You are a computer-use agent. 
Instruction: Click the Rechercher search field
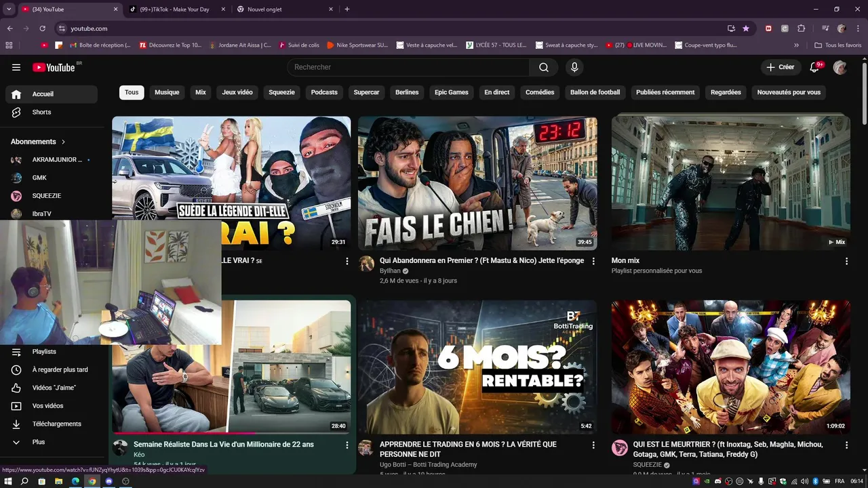click(x=408, y=67)
